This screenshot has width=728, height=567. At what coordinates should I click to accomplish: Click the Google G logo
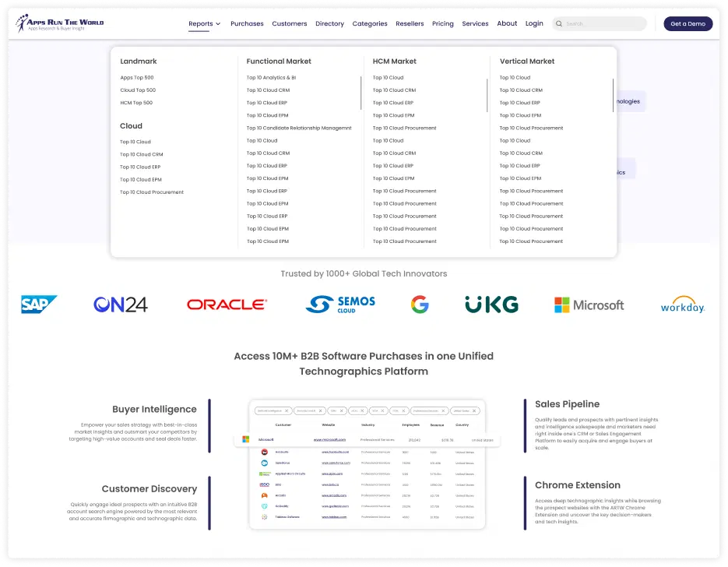420,305
